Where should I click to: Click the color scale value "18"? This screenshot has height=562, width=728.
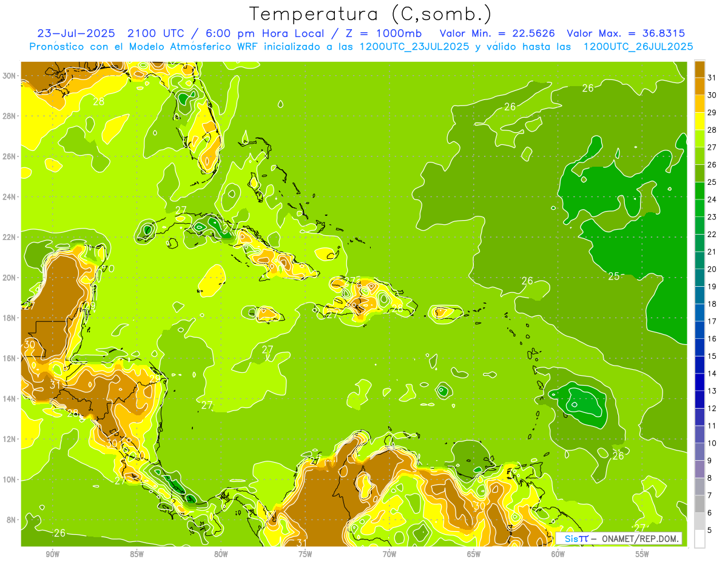[712, 304]
